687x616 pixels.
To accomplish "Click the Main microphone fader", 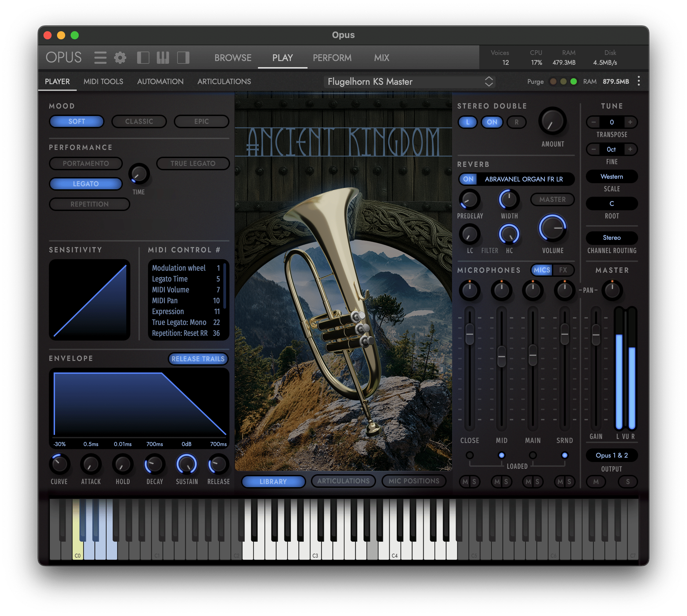I will pos(533,355).
